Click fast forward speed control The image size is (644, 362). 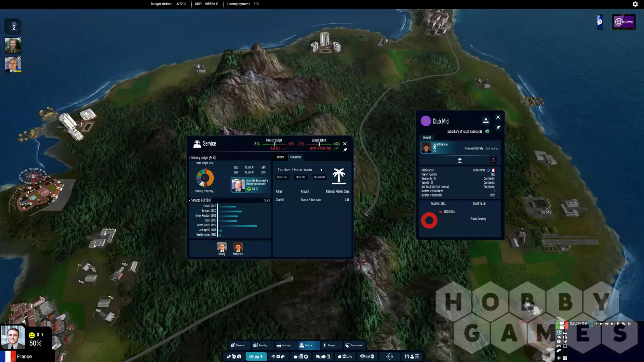coord(607,324)
